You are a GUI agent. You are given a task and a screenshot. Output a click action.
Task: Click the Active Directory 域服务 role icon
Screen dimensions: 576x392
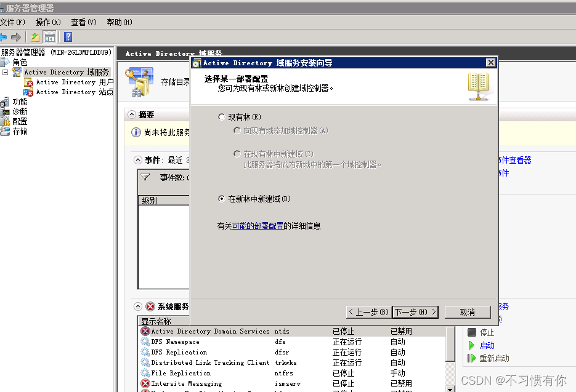click(x=17, y=72)
